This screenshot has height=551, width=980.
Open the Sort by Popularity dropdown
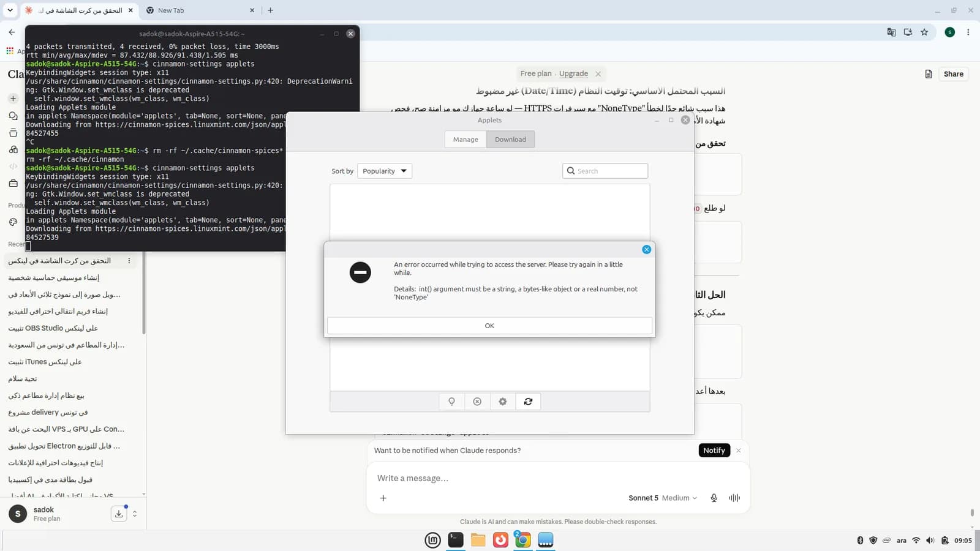coord(384,171)
